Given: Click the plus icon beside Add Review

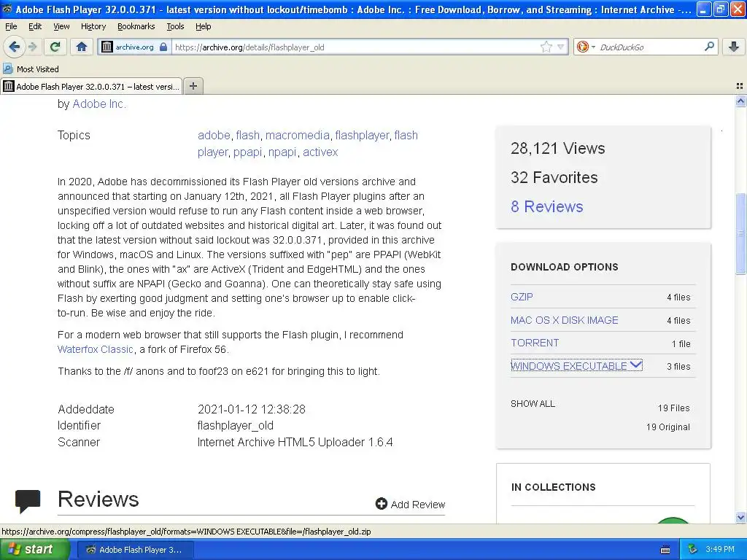Looking at the screenshot, I should (381, 504).
